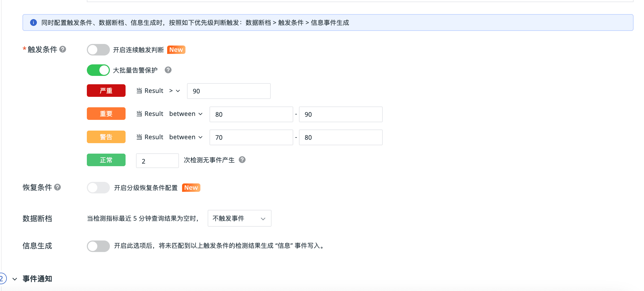Disable the 大批量告警保护 switch
This screenshot has height=291, width=644.
pyautogui.click(x=98, y=70)
